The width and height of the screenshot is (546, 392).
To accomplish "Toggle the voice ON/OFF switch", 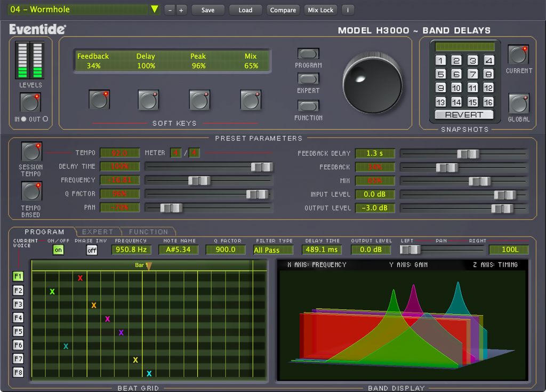I will click(59, 250).
